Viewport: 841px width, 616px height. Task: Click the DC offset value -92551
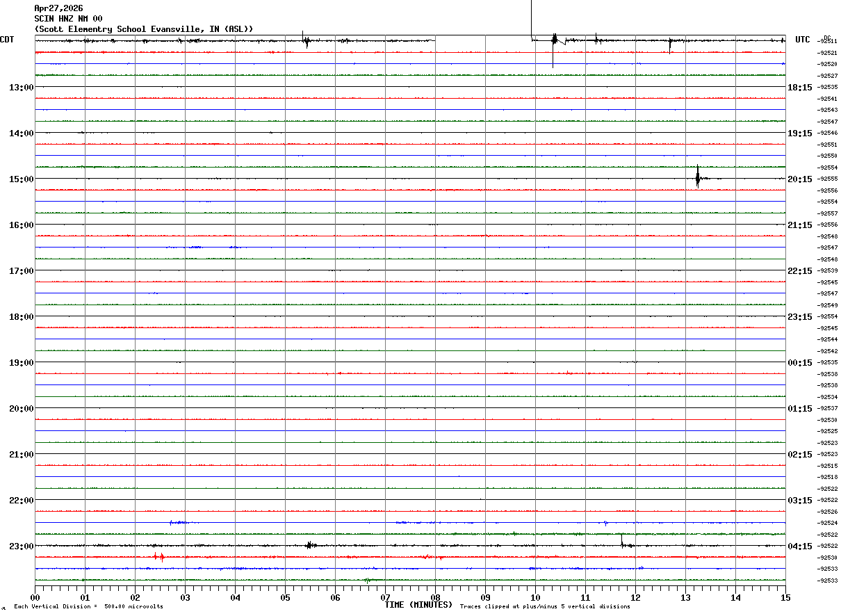click(x=827, y=144)
